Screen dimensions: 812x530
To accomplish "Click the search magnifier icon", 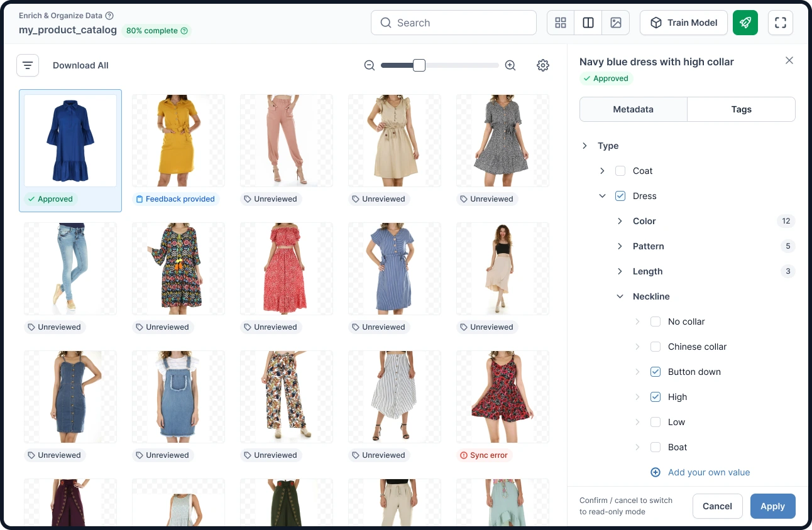I will point(386,23).
